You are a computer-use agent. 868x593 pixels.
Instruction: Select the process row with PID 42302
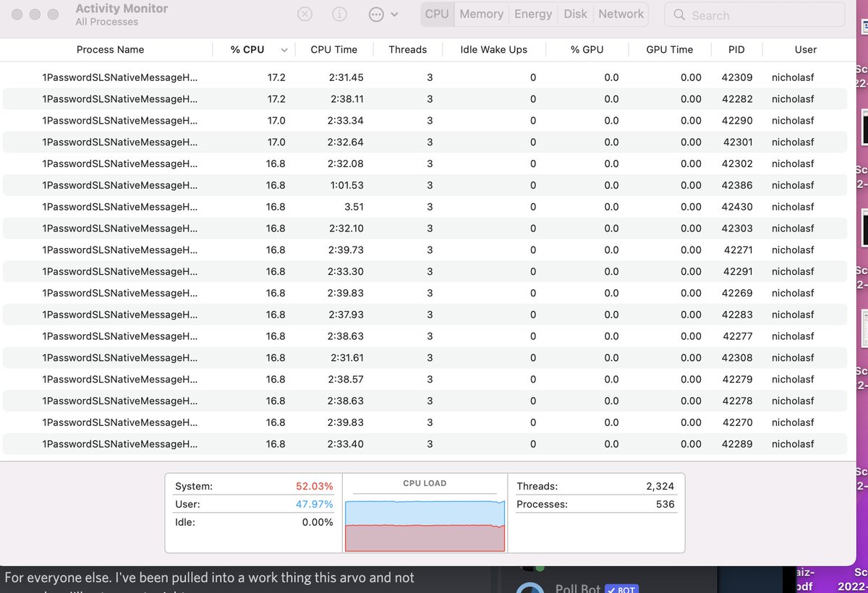click(x=425, y=163)
